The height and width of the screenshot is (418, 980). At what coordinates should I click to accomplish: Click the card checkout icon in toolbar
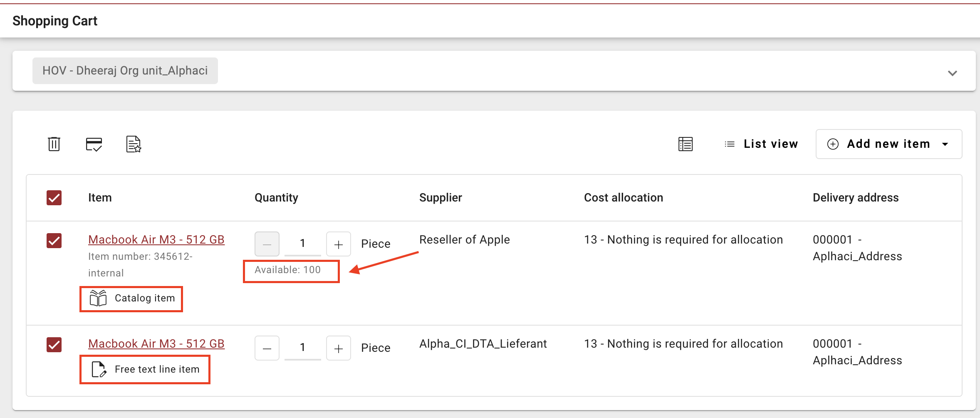(x=94, y=144)
